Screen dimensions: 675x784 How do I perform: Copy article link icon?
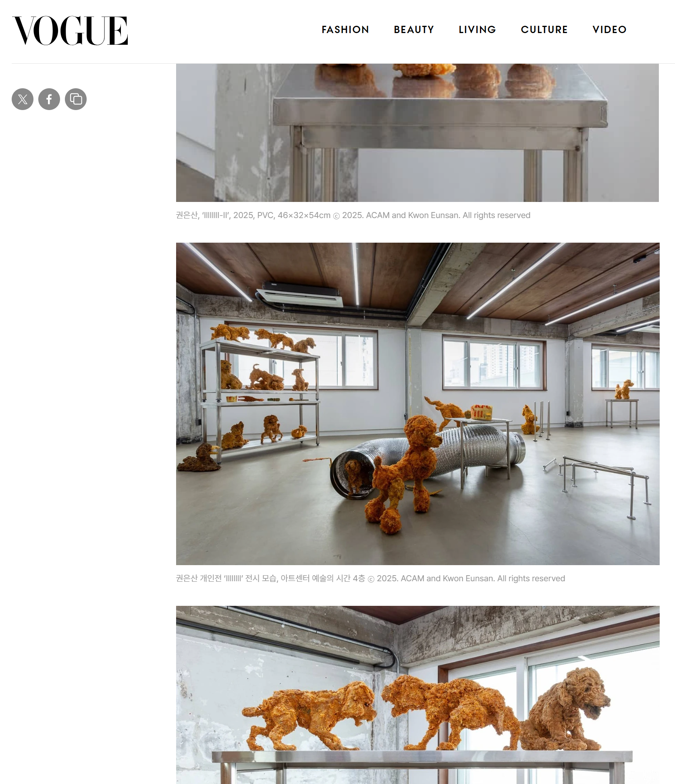coord(76,99)
